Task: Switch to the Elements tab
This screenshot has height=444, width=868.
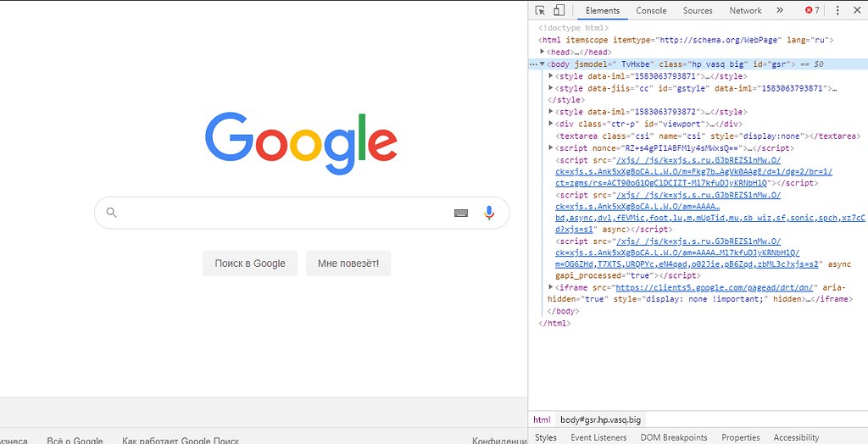Action: 603,10
